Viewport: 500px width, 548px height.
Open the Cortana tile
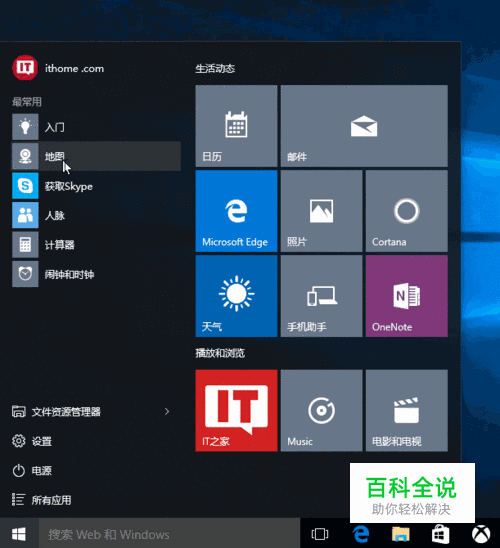[407, 211]
